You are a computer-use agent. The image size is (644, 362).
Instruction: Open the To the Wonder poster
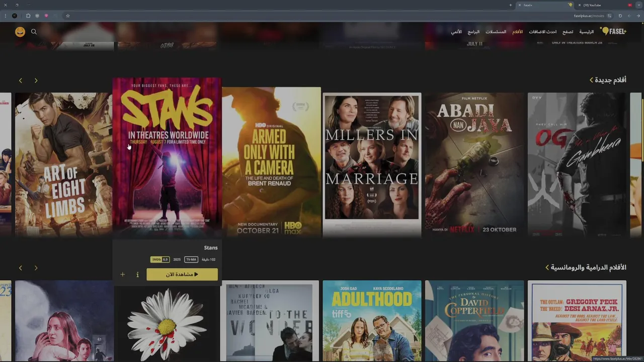click(269, 321)
